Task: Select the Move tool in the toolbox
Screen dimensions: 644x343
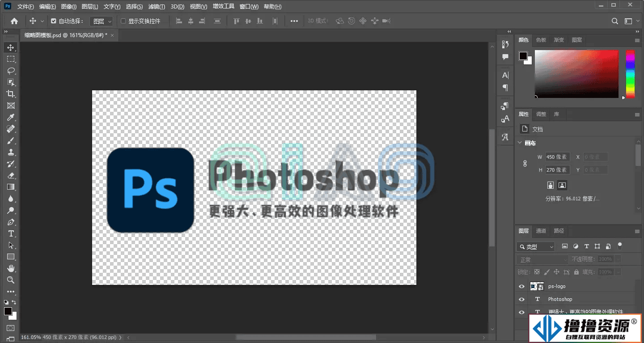Action: pyautogui.click(x=11, y=47)
